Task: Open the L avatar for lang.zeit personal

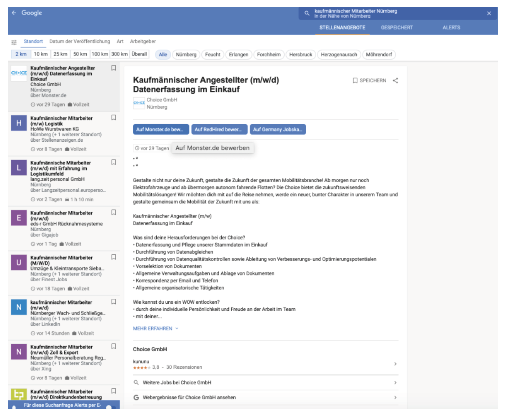Action: tap(19, 167)
